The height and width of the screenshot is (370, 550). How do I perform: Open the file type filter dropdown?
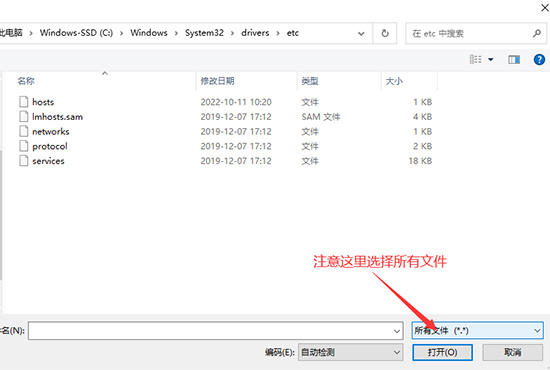pyautogui.click(x=477, y=331)
